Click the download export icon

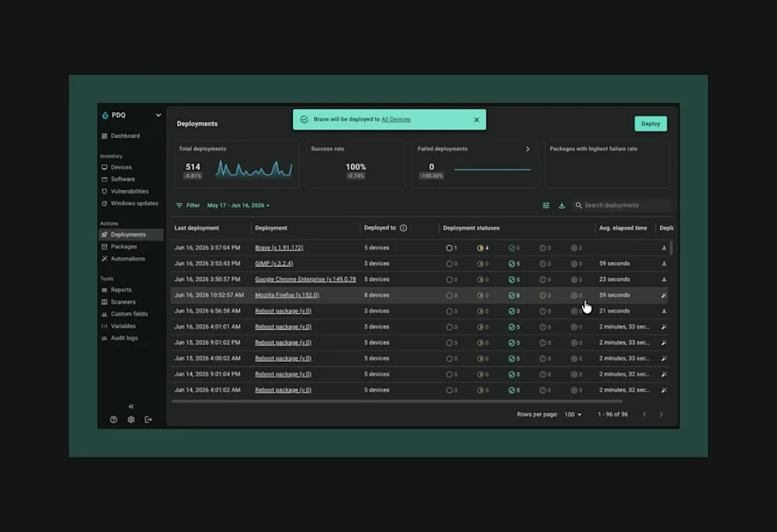(x=562, y=205)
